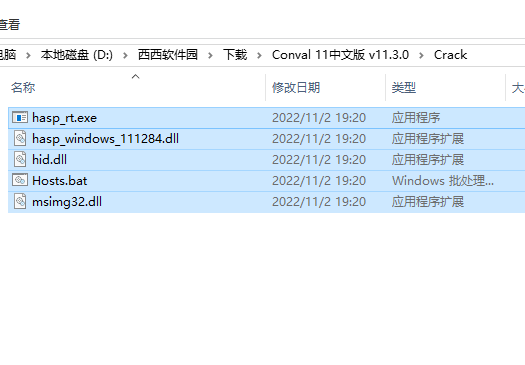Image resolution: width=525 pixels, height=365 pixels.
Task: Select file name hasp_rt.exe
Action: tap(64, 118)
